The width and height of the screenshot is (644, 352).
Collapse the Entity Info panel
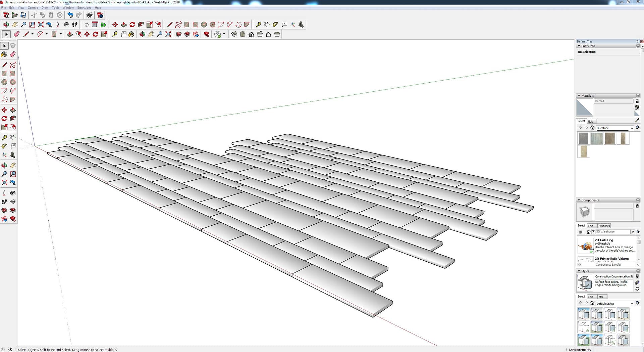[x=579, y=46]
